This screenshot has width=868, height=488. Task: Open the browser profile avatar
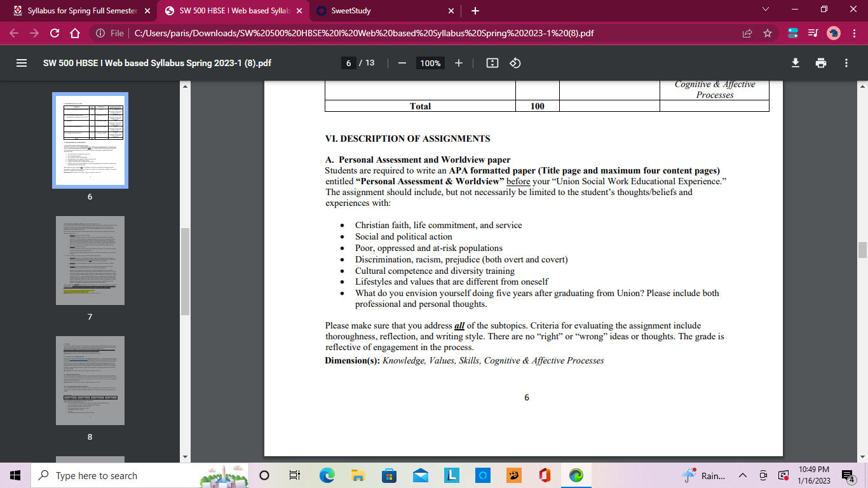(x=834, y=33)
